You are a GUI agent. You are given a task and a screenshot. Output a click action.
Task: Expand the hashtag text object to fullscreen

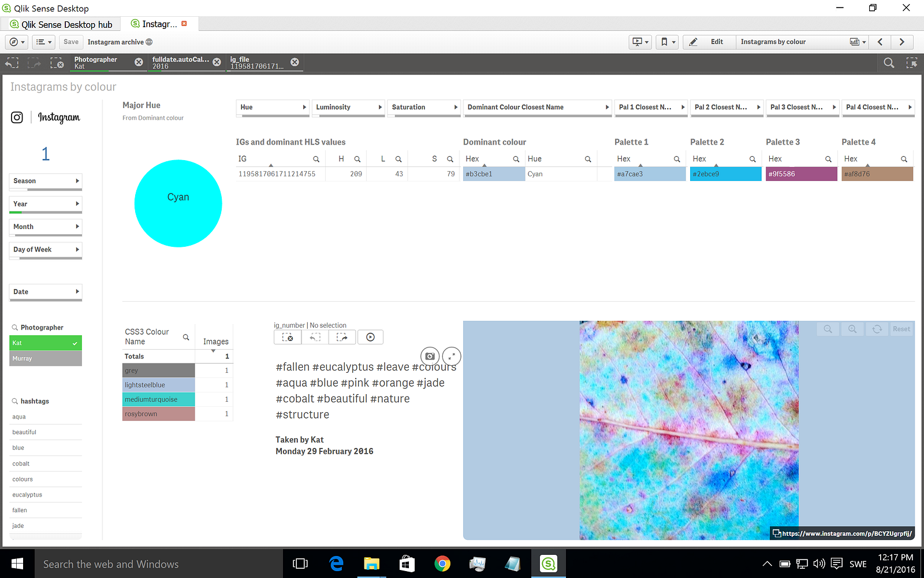click(452, 356)
